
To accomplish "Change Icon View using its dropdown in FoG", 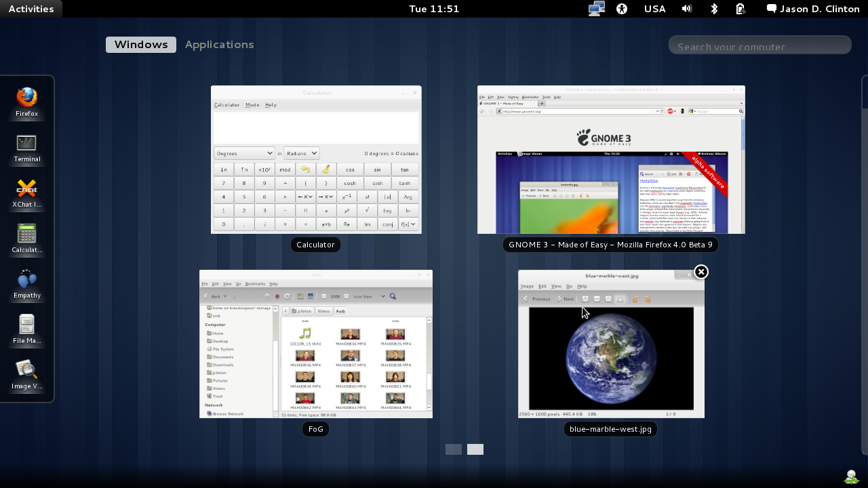I will tap(383, 296).
